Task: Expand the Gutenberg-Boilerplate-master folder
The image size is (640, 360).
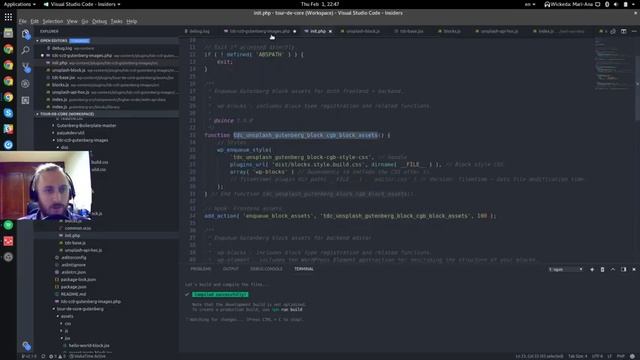Action: pos(86,125)
